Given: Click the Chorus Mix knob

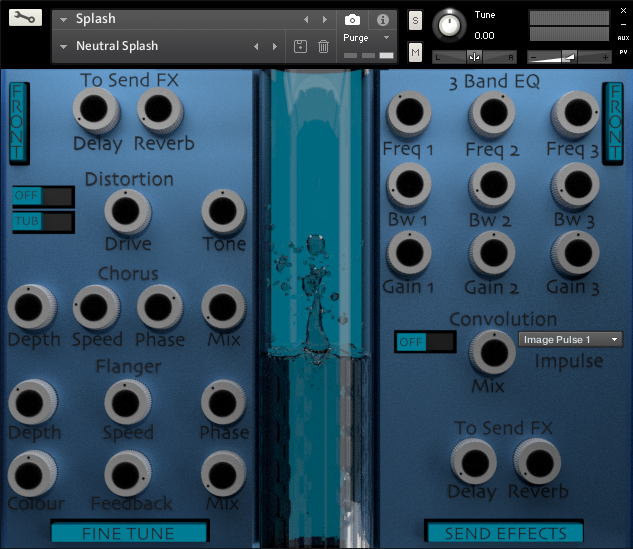Looking at the screenshot, I should click(223, 308).
